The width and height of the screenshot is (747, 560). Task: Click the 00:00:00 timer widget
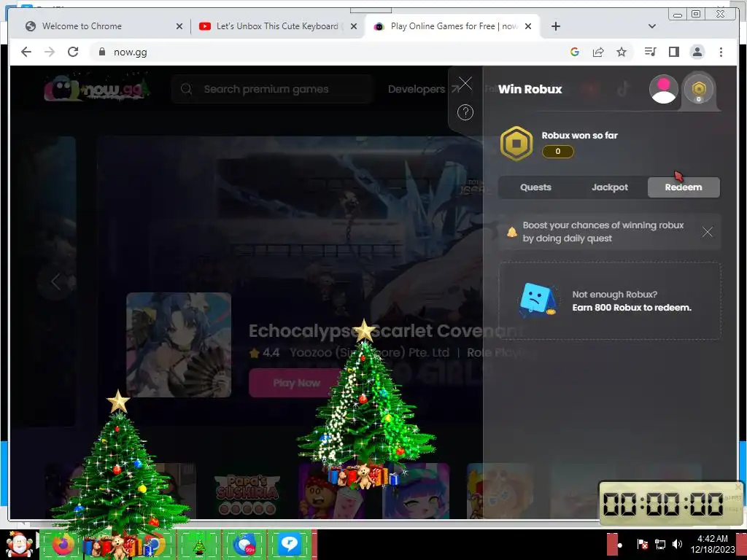click(670, 504)
